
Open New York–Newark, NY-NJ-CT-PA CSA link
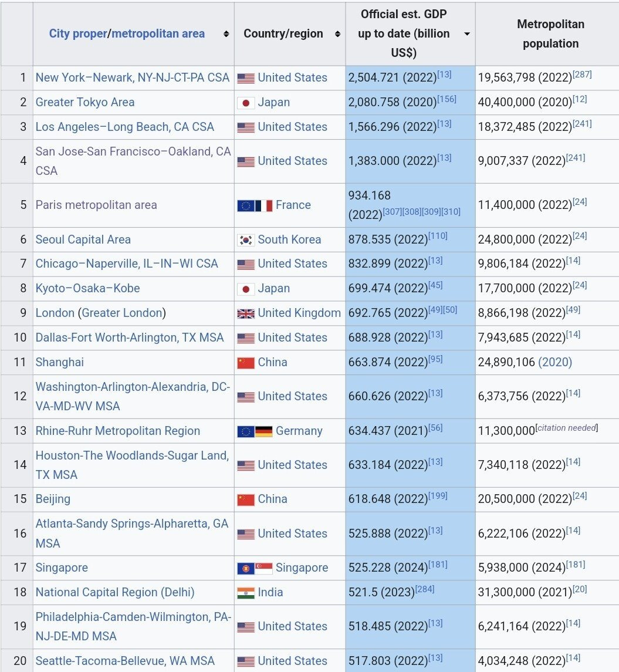133,77
